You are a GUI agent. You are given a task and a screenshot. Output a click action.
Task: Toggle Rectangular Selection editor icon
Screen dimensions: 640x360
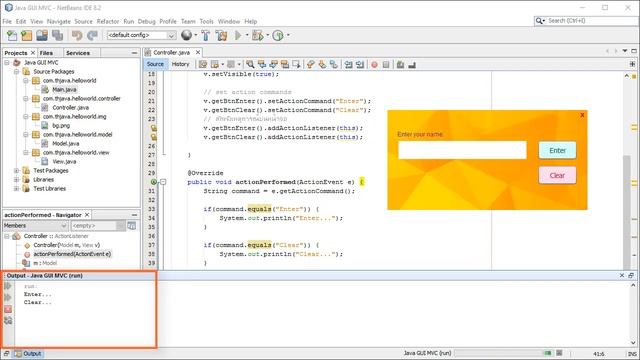coord(296,64)
